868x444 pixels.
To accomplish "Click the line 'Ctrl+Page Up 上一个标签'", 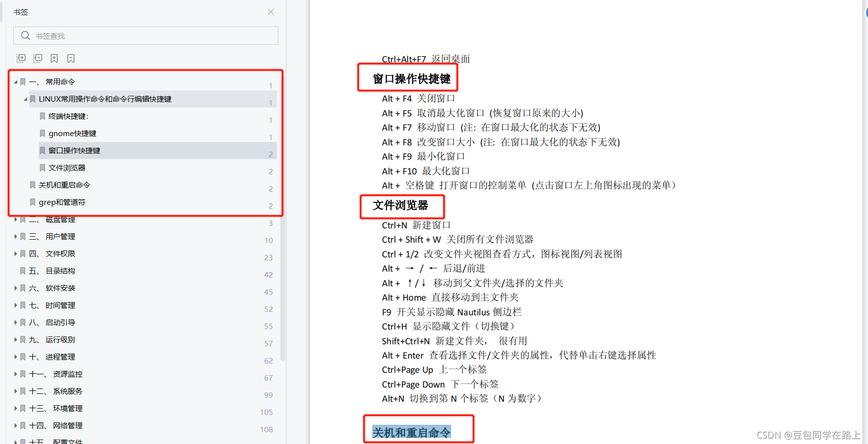I will pos(434,369).
